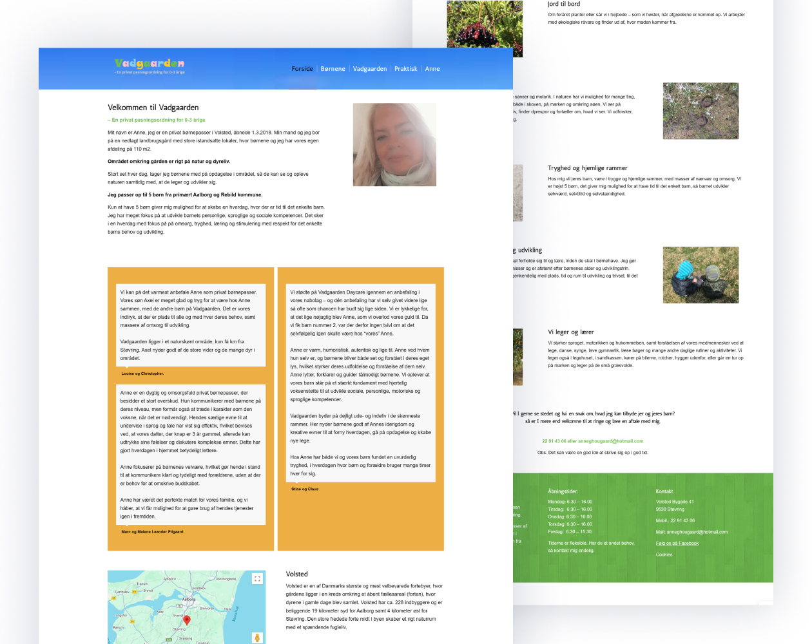Navigate to the Anne page
This screenshot has height=644, width=812.
432,69
